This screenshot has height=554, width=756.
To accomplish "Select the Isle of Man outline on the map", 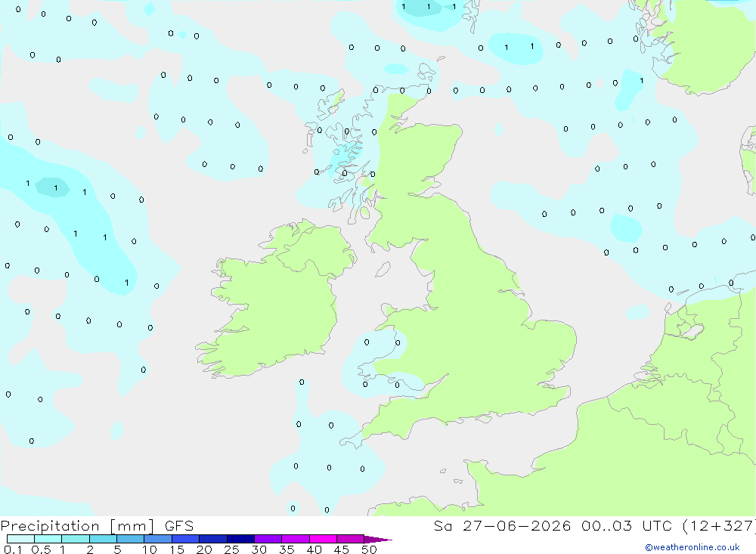I will 383,270.
